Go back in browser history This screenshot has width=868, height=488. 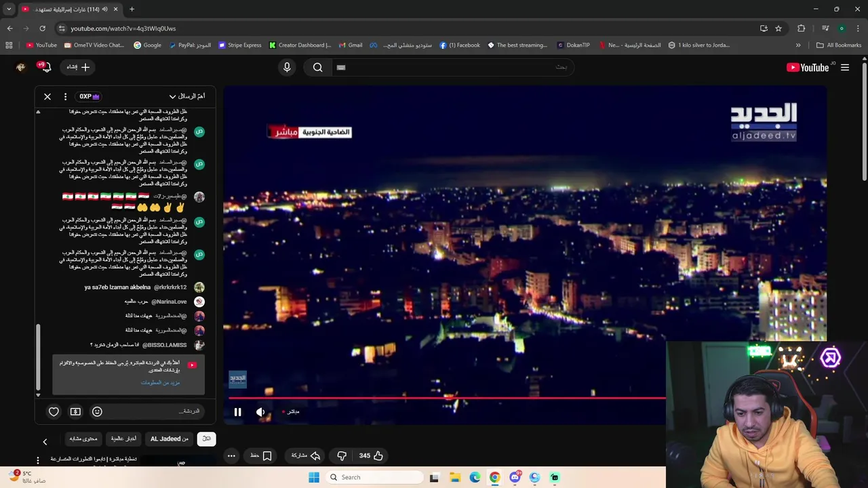click(9, 28)
